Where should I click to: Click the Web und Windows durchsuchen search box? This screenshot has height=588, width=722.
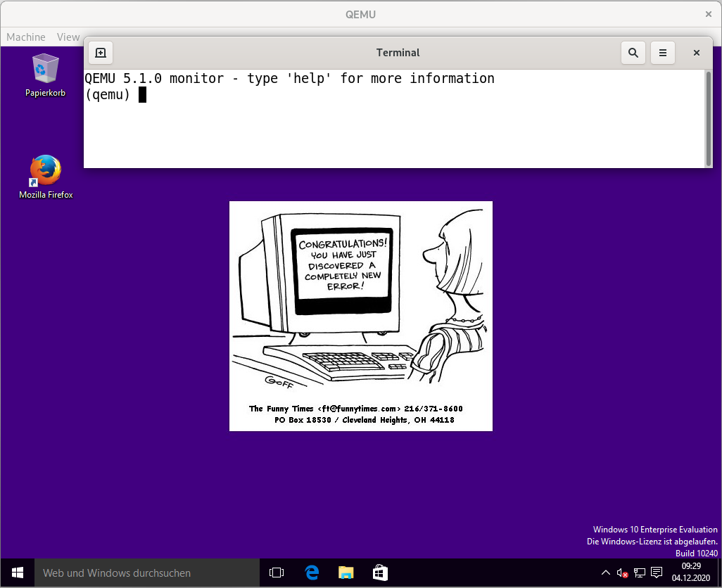(x=147, y=573)
